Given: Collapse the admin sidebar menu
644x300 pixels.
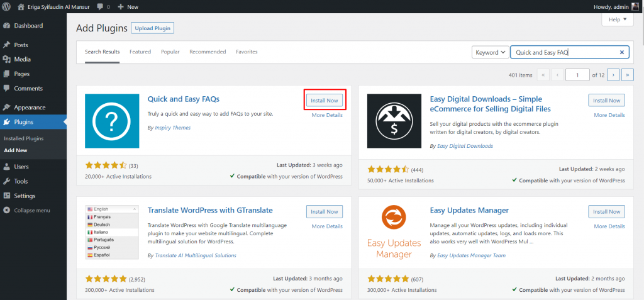Looking at the screenshot, I should coord(31,210).
